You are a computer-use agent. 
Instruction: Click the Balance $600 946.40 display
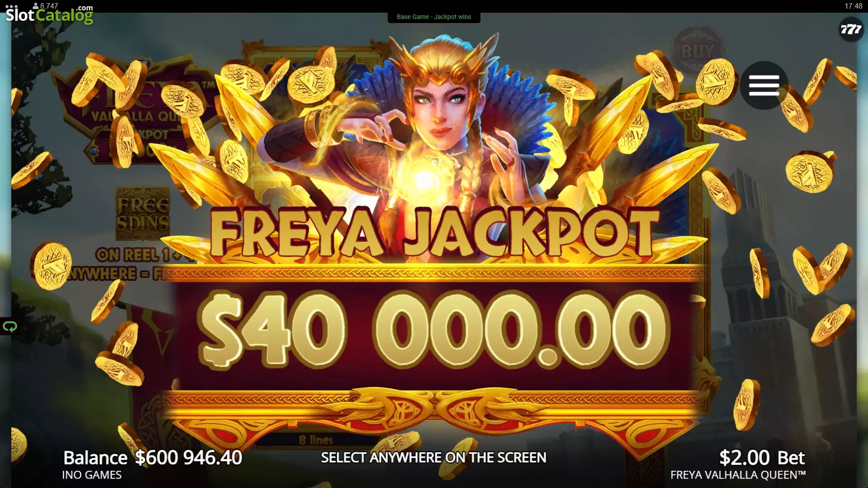tap(153, 458)
